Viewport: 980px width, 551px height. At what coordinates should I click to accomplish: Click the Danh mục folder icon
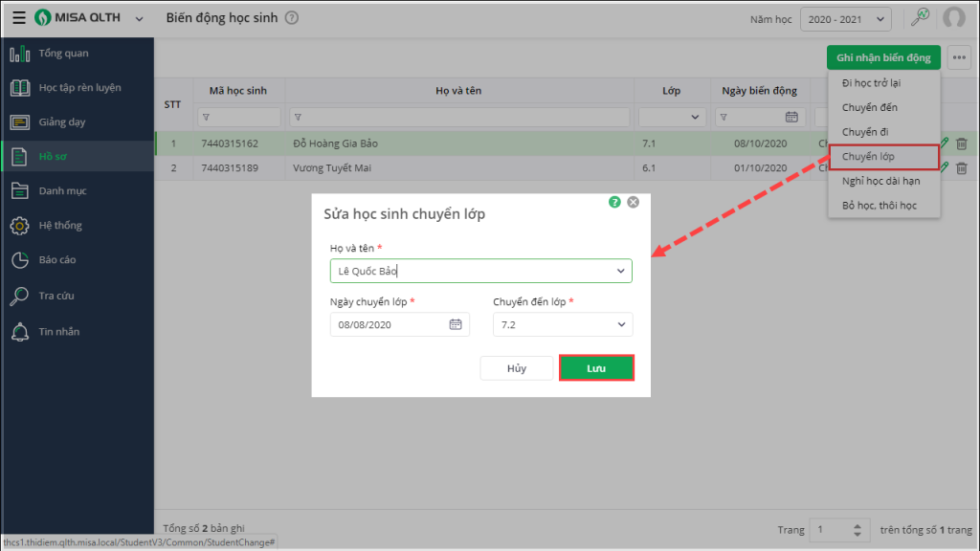19,190
